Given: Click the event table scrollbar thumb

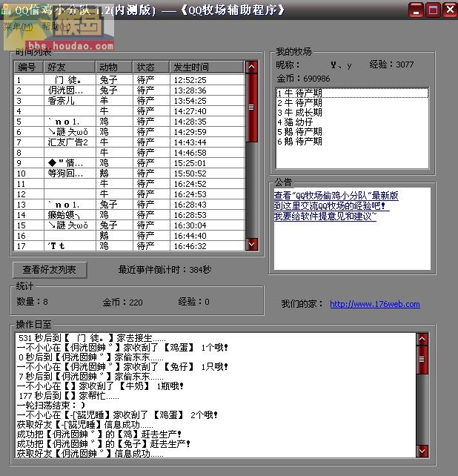Looking at the screenshot, I should pos(252,108).
